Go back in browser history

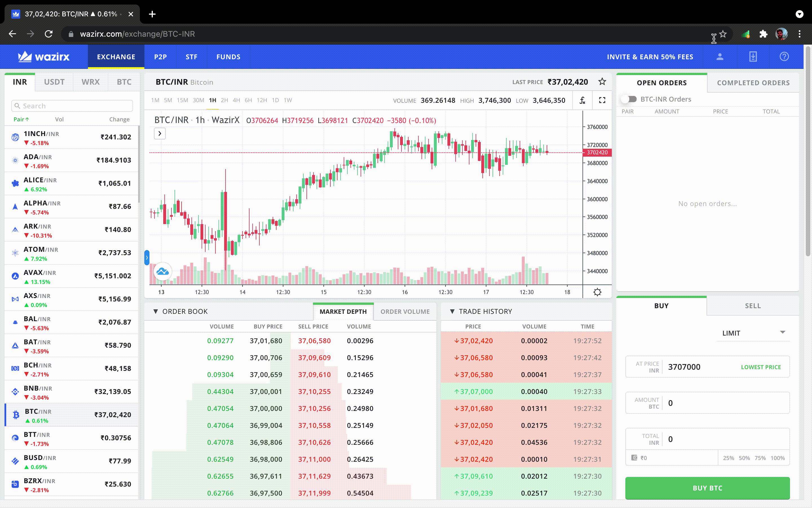click(12, 34)
